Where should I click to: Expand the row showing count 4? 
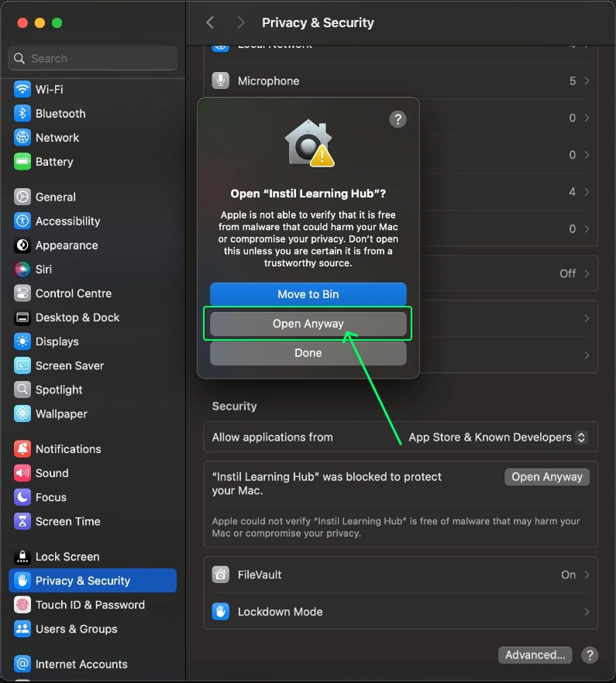[x=587, y=192]
